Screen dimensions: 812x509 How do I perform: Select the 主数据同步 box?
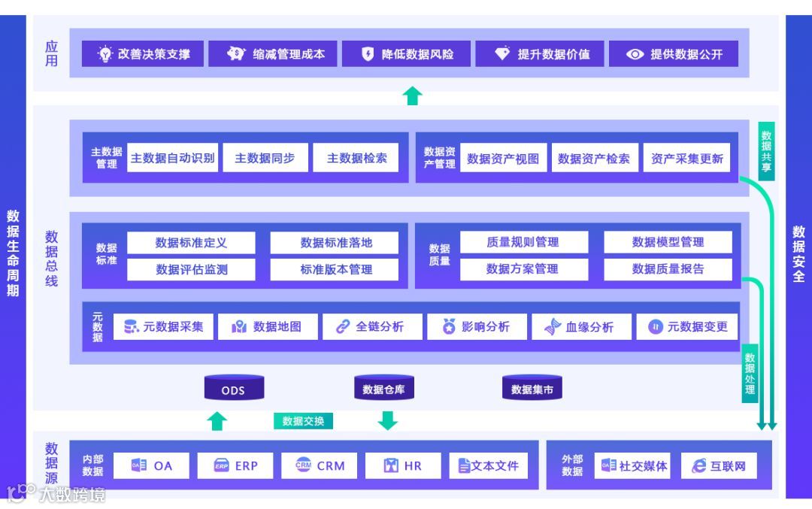click(x=265, y=158)
